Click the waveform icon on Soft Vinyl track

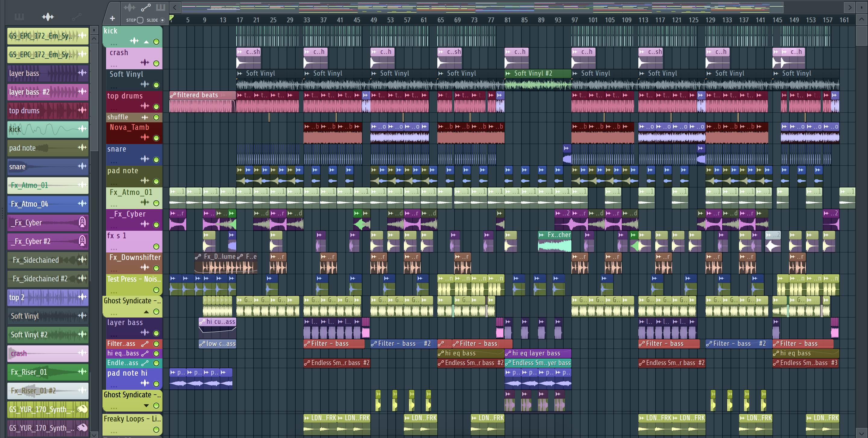pyautogui.click(x=145, y=84)
